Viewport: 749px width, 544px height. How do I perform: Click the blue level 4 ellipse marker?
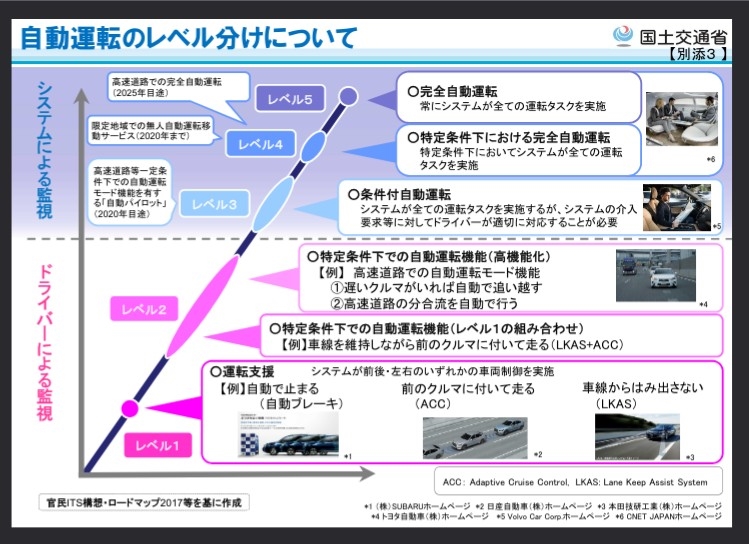313,146
